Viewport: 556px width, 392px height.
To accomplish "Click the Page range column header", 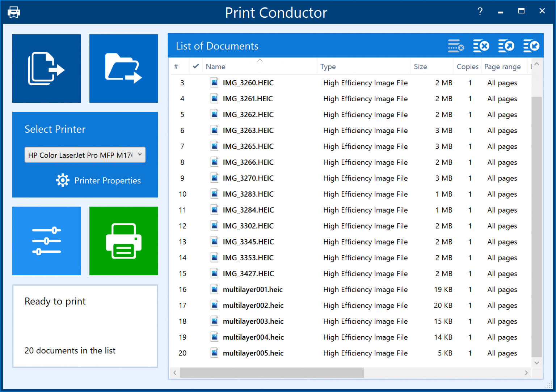I will pos(502,67).
